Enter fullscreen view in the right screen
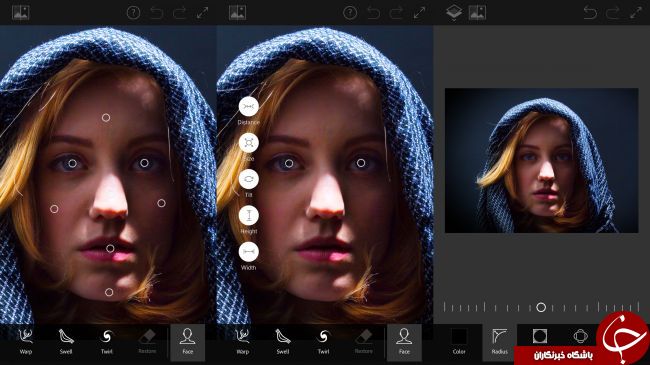 pos(635,13)
